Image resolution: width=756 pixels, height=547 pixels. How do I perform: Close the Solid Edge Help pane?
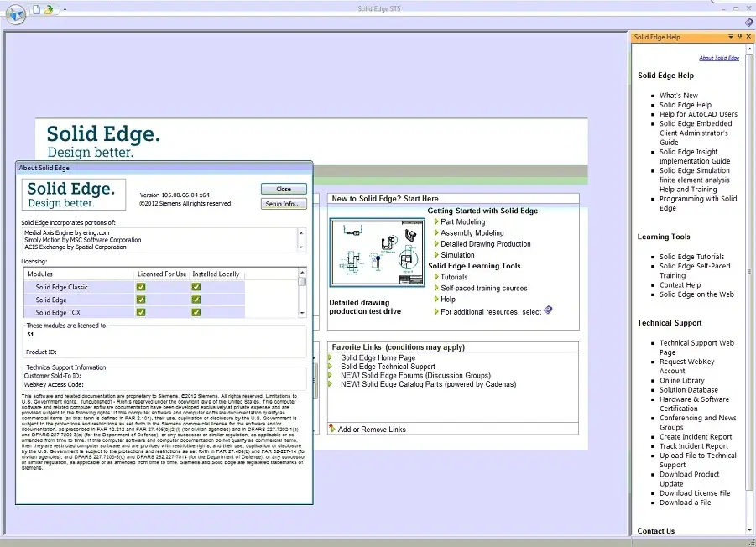748,37
